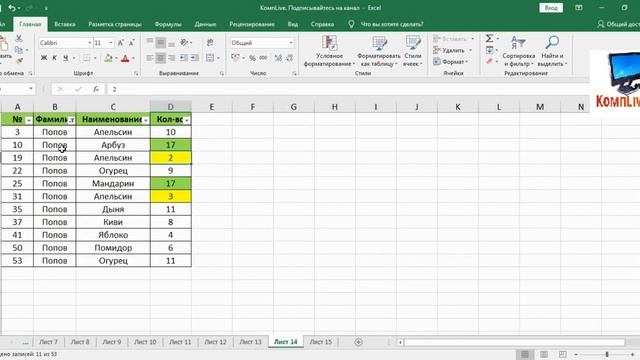Toggle italic К formatting
Viewport: 640px width, 360px height.
(x=54, y=58)
